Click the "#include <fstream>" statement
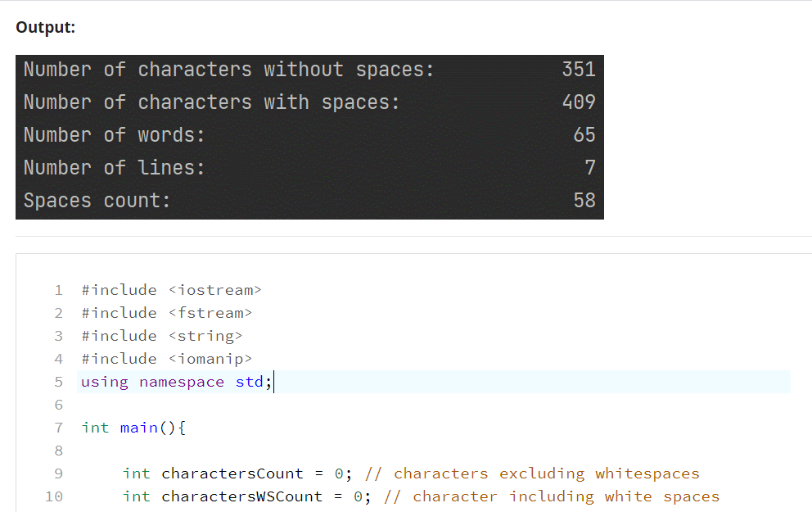Image resolution: width=812 pixels, height=512 pixels. [x=166, y=312]
